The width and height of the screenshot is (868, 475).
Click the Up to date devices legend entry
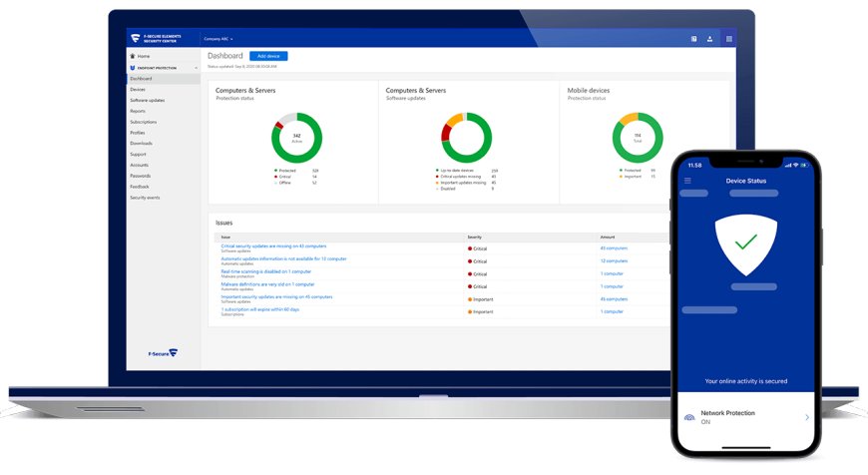click(467, 171)
